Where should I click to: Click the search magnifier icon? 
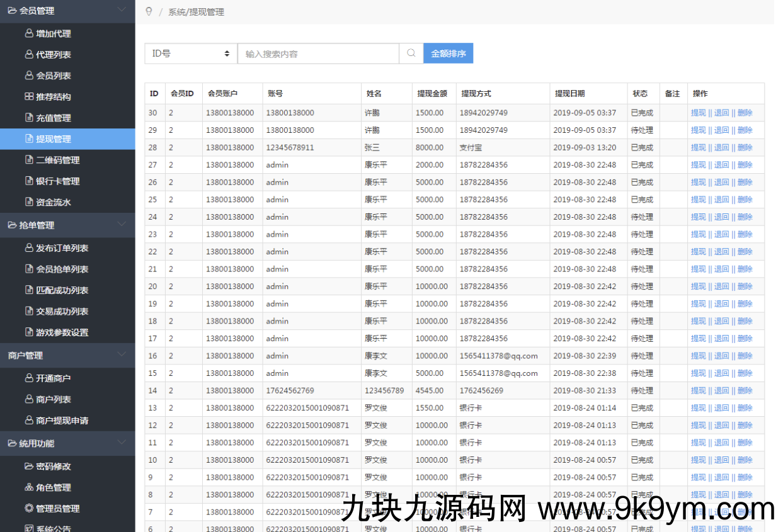coord(411,54)
